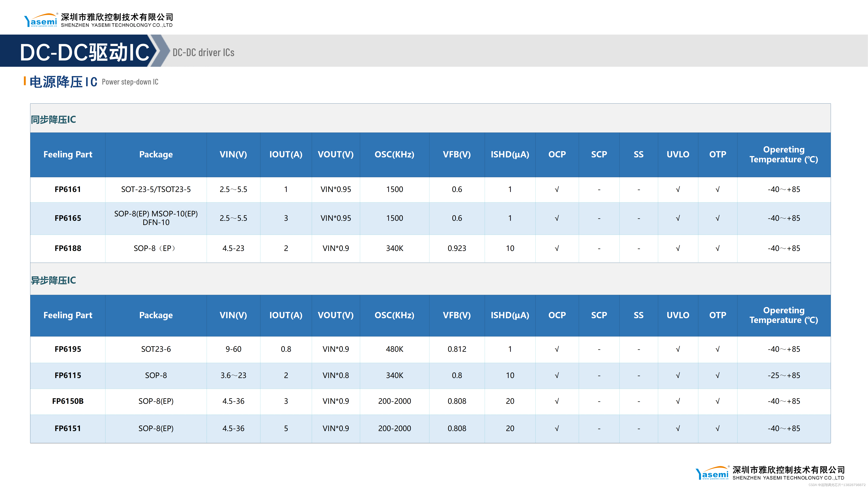Click the FP6165 part number
This screenshot has width=868, height=488.
pyautogui.click(x=68, y=218)
